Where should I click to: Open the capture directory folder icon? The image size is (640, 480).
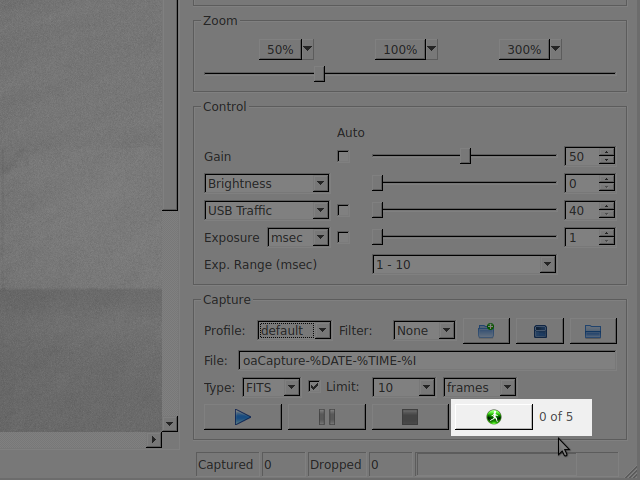(593, 331)
